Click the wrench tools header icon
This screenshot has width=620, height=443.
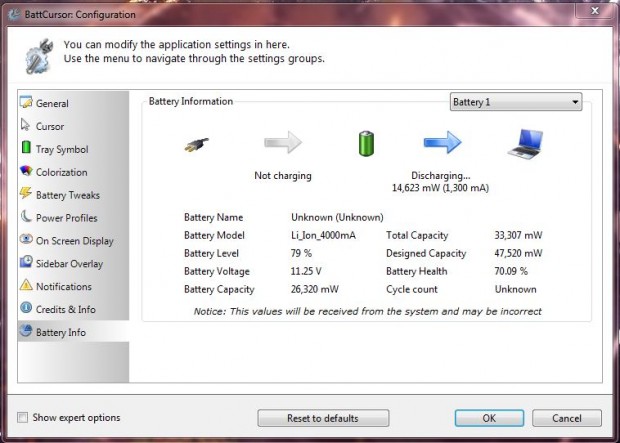tap(39, 56)
